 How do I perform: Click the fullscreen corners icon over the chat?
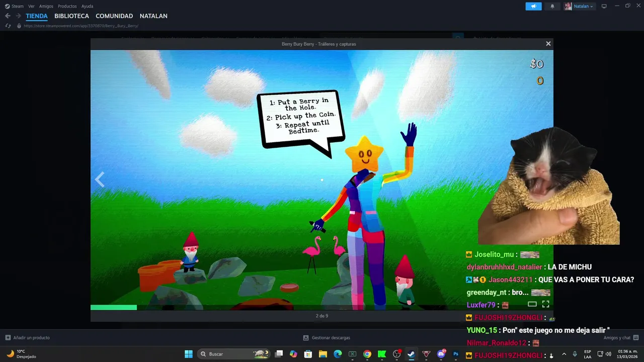pos(545,304)
